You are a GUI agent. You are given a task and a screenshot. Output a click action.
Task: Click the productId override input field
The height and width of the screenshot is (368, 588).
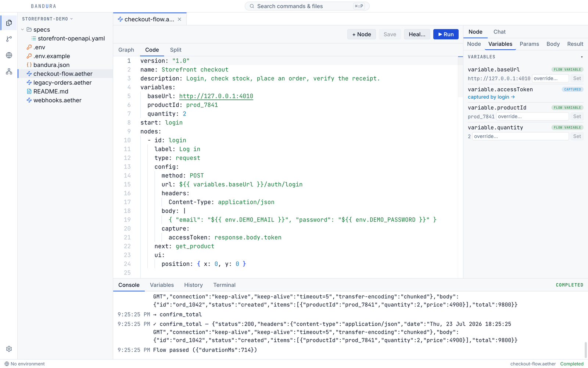[x=533, y=117]
